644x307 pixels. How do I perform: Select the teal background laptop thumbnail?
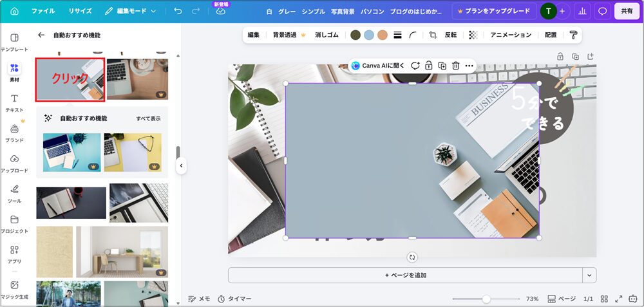pyautogui.click(x=72, y=153)
